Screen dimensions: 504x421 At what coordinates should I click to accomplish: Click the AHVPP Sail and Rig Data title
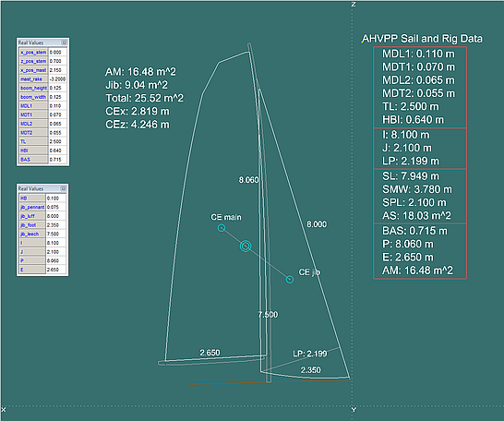tap(422, 39)
